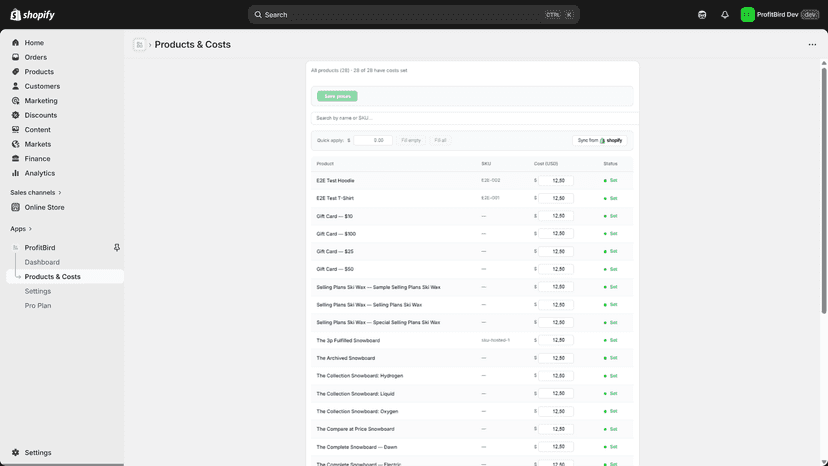Click The Complete Snowboard — Dawn name
This screenshot has width=828, height=466.
pos(356,447)
